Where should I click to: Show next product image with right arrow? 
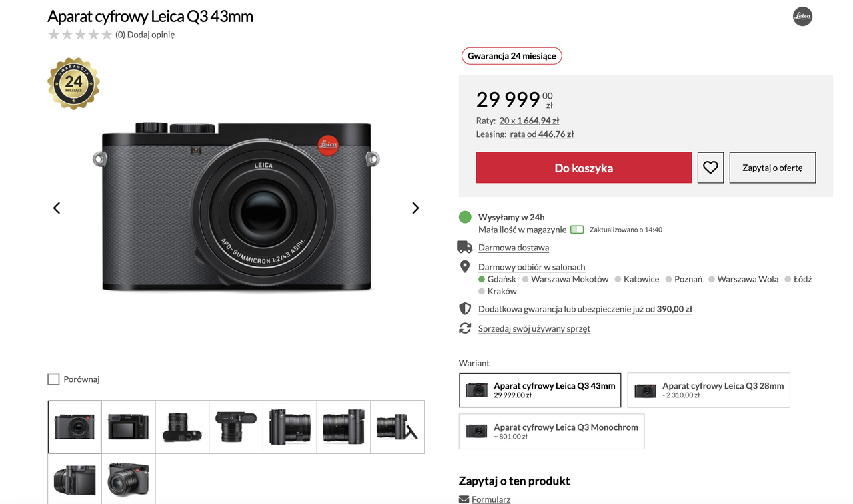coord(415,208)
